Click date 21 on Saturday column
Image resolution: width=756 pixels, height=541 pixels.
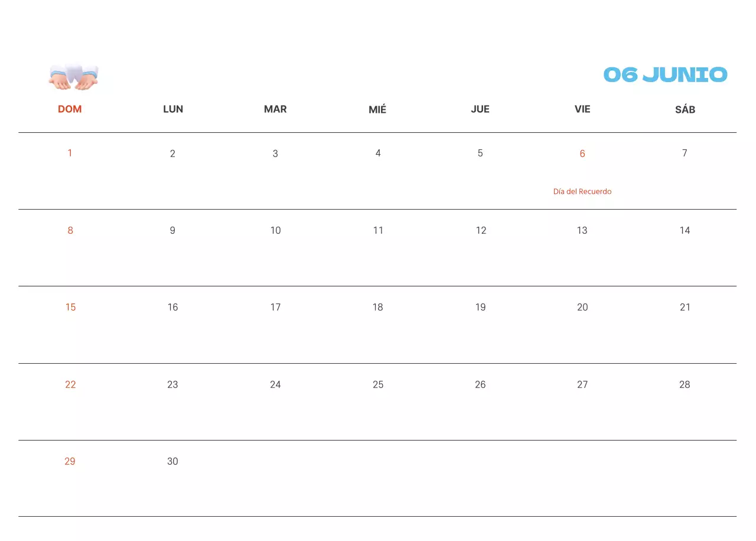click(x=685, y=307)
